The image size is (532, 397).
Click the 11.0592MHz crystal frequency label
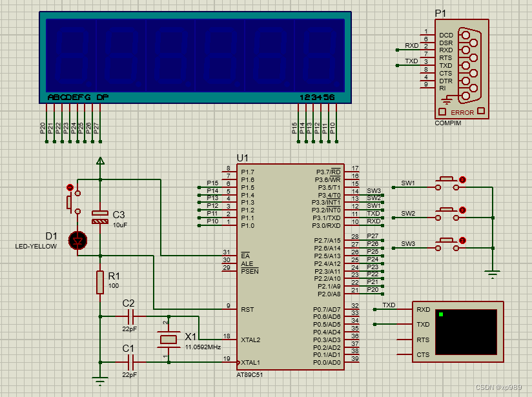203,347
